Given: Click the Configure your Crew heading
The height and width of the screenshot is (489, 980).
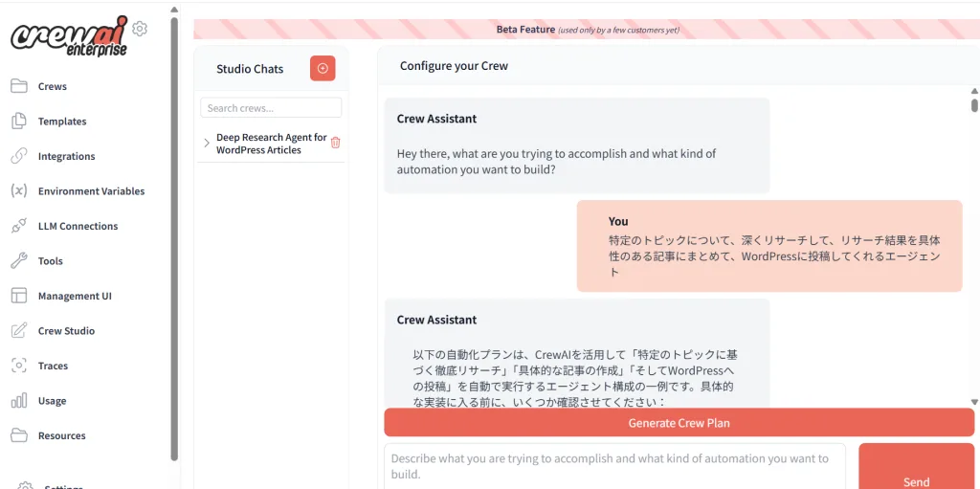Looking at the screenshot, I should pos(454,66).
